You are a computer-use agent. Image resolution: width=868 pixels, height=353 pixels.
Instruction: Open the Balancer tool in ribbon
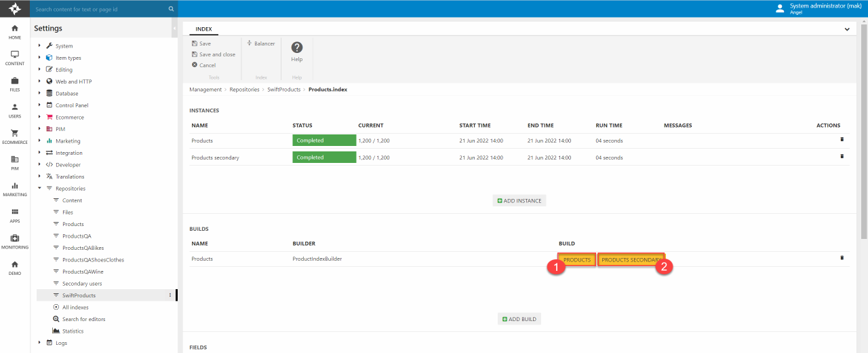[260, 43]
